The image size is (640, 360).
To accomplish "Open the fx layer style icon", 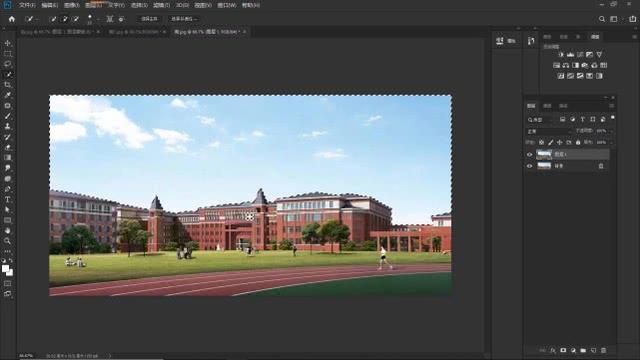I will point(553,350).
